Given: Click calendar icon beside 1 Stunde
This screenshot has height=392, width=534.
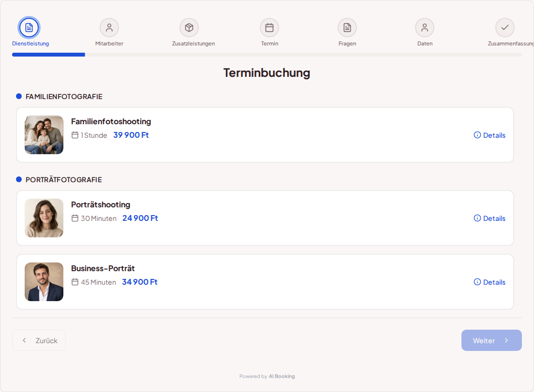Looking at the screenshot, I should 75,135.
